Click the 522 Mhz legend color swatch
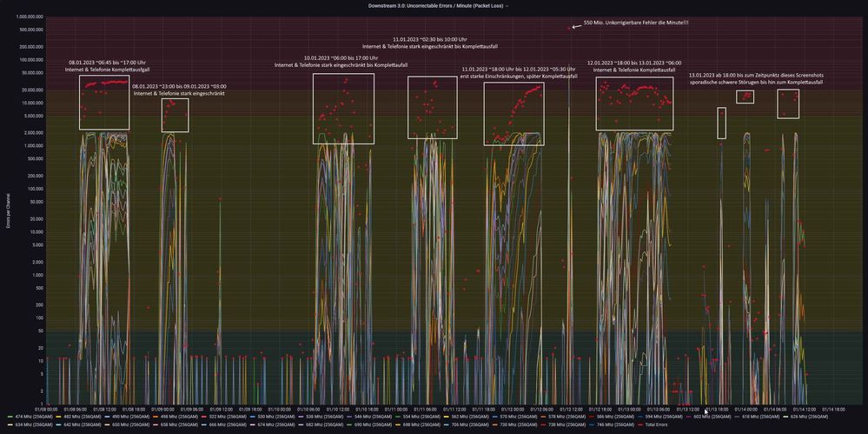Image resolution: width=868 pixels, height=434 pixels. [203, 417]
